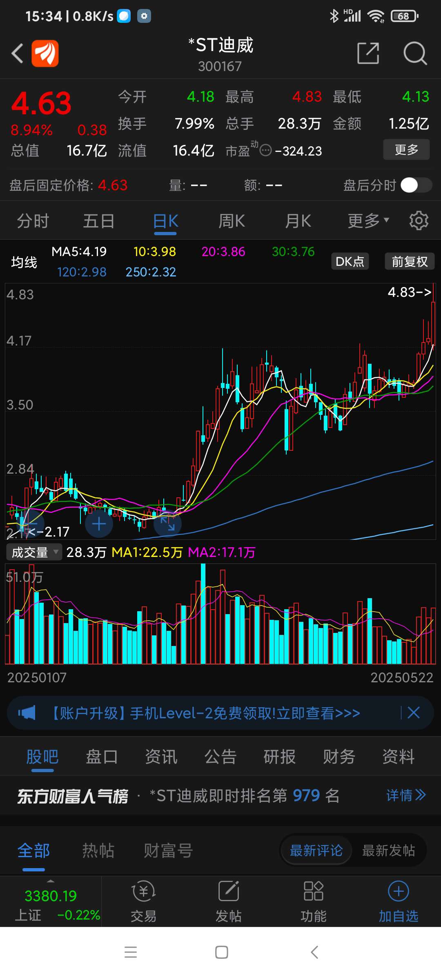Expand chart to fullscreen via arrows icon

167,523
